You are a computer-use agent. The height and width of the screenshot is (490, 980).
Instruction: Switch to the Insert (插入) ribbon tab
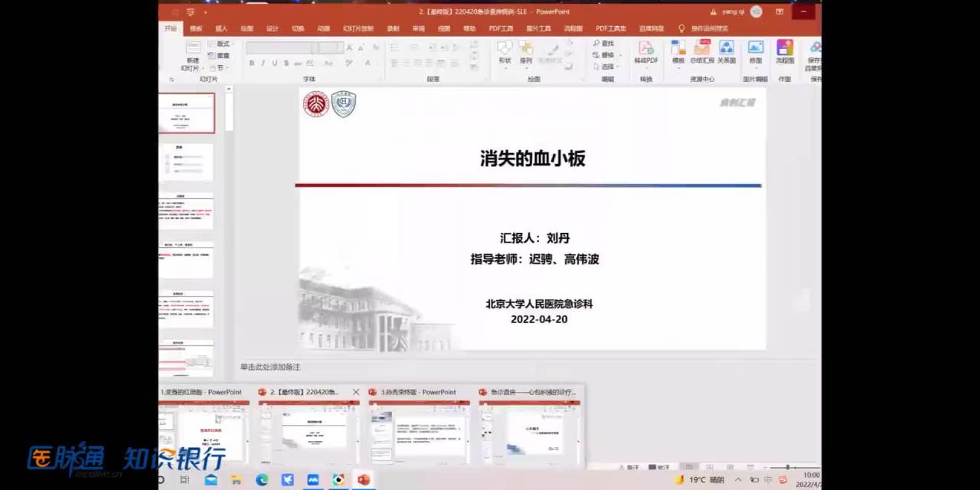pos(221,28)
